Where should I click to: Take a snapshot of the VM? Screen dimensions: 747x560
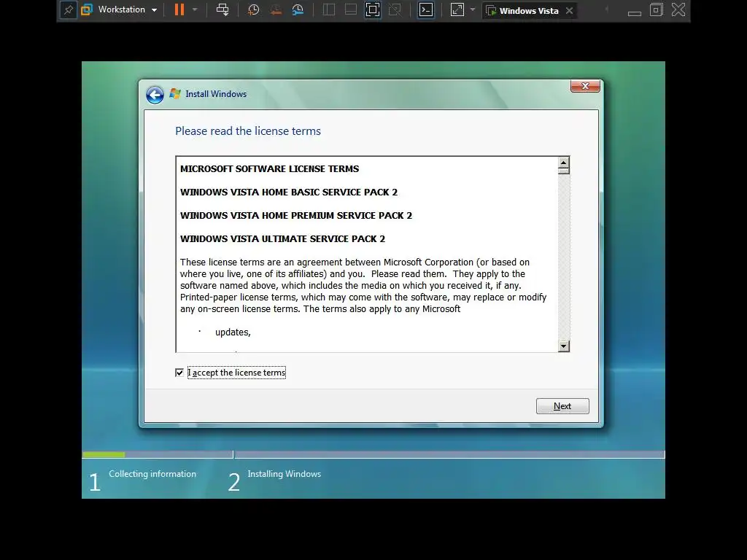pos(253,9)
